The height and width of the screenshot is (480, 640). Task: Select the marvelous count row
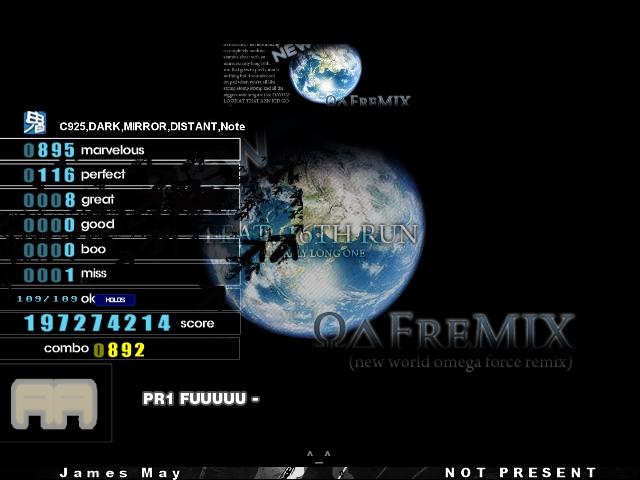pos(120,150)
